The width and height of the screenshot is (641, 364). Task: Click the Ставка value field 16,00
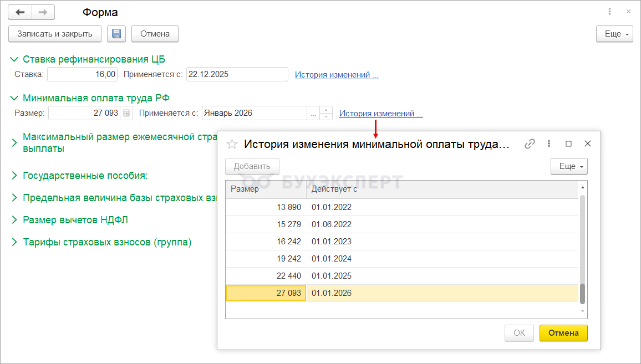click(x=82, y=74)
